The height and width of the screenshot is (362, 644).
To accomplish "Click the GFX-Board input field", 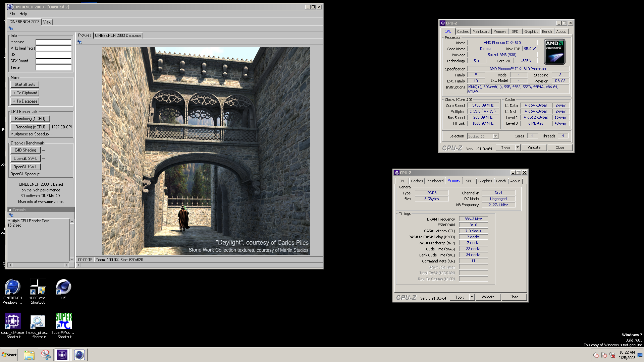I will tap(54, 61).
